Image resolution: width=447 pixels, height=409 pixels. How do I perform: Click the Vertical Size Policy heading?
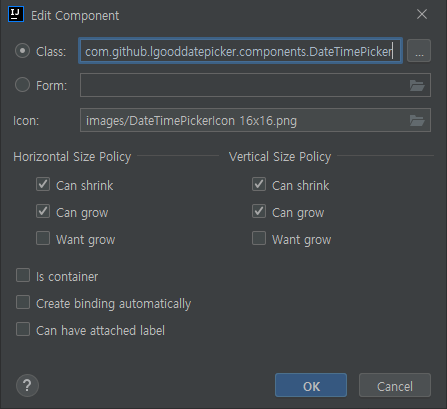point(280,157)
